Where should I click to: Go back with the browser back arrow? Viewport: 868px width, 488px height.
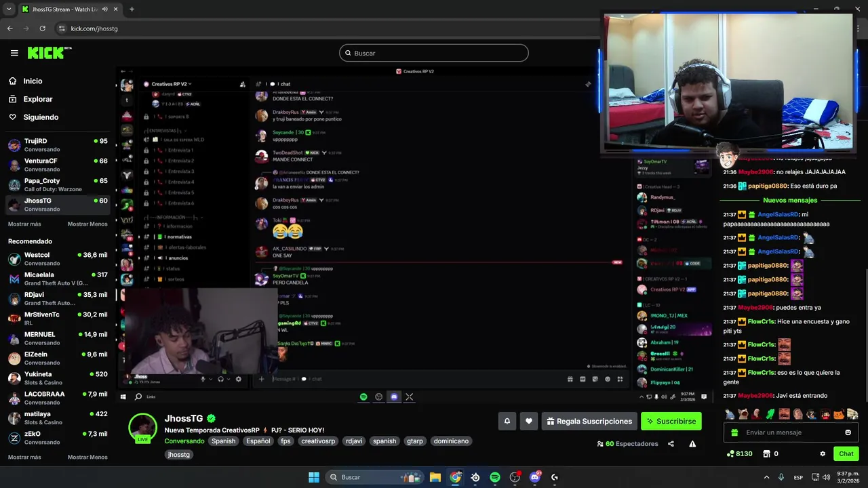tap(9, 28)
